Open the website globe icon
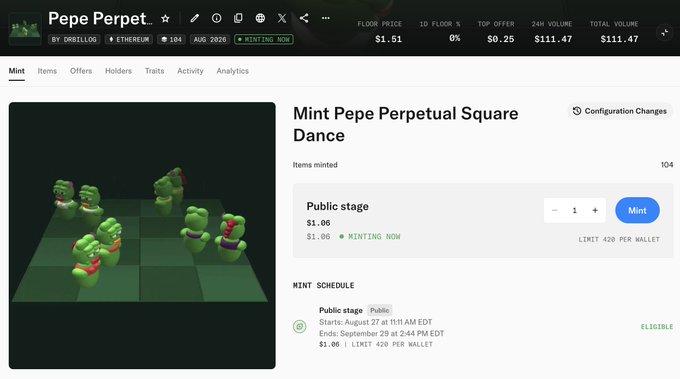Viewport: 680px width, 379px height. pyautogui.click(x=260, y=18)
